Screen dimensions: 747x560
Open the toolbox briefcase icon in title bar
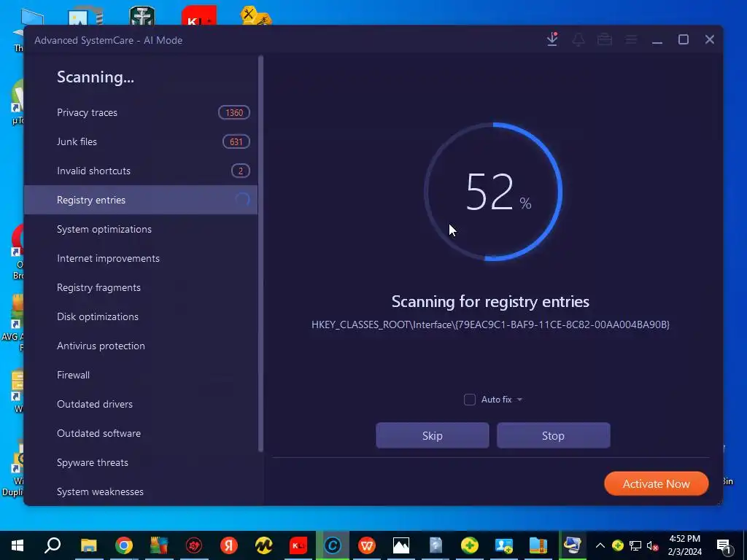point(605,39)
